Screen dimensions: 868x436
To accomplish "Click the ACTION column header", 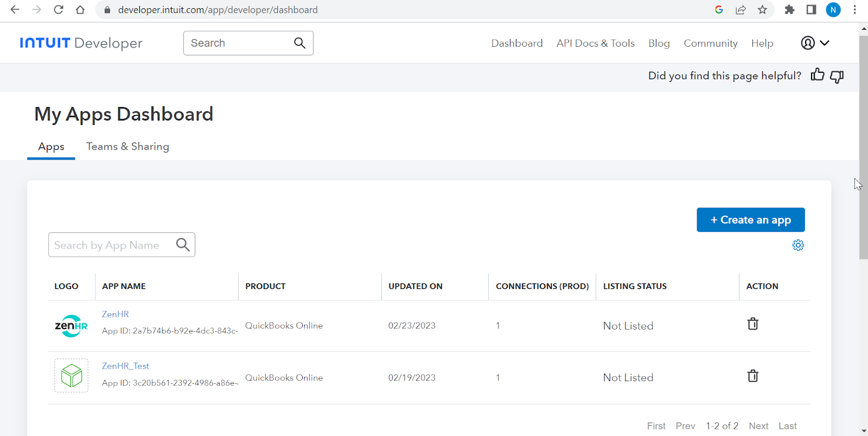I will [762, 286].
